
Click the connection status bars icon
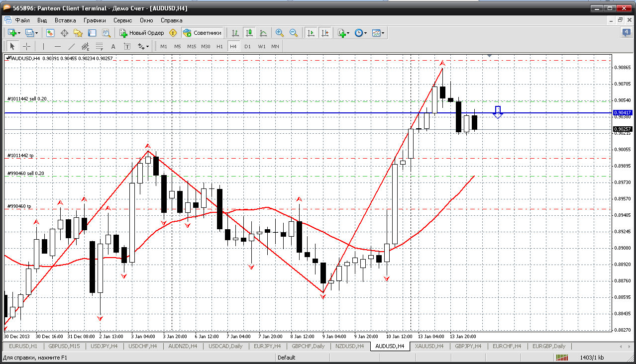pos(562,358)
